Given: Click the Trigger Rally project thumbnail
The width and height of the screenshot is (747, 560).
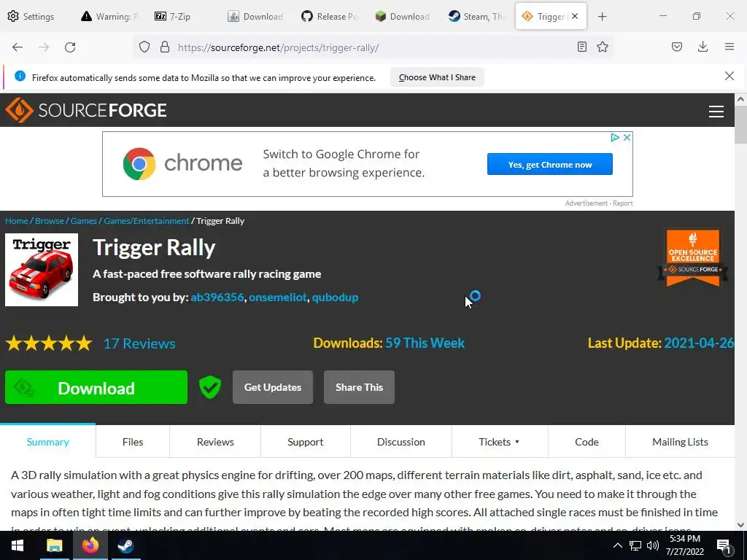Looking at the screenshot, I should point(42,270).
